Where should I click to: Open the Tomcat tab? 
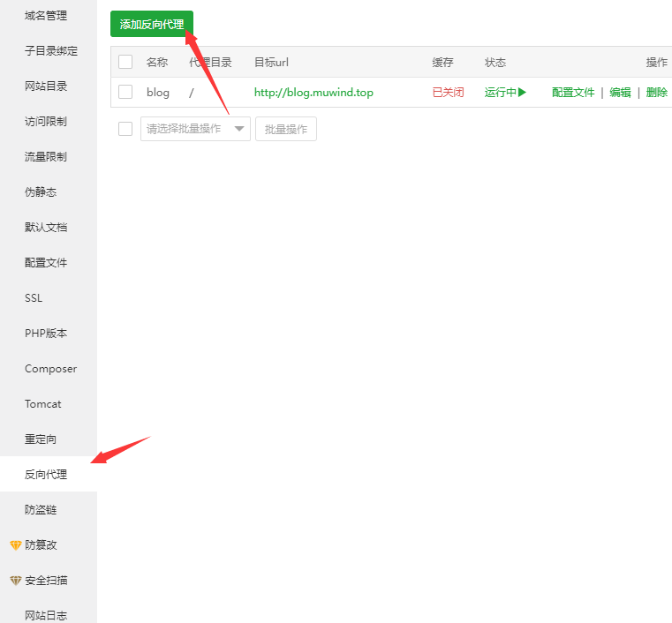[43, 404]
